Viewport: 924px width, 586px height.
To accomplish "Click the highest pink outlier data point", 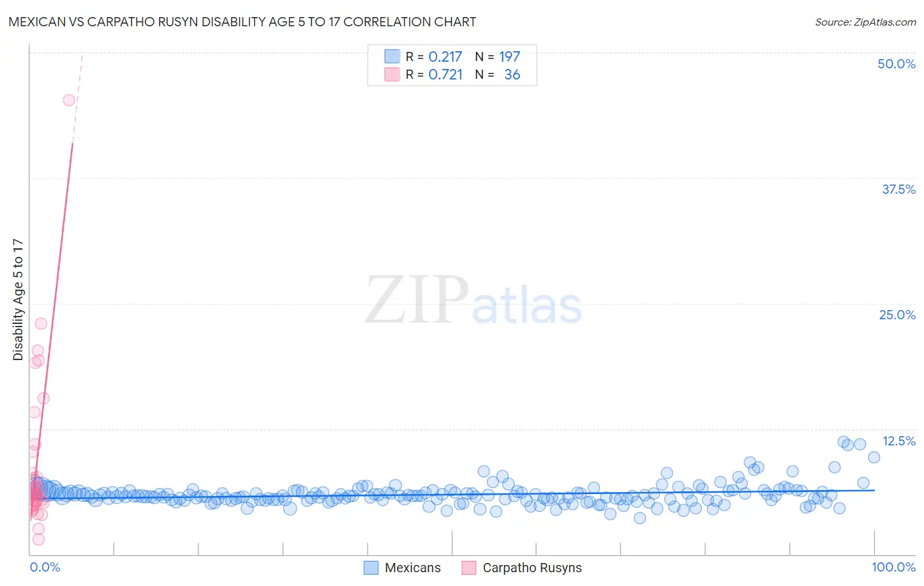I will click(x=69, y=100).
